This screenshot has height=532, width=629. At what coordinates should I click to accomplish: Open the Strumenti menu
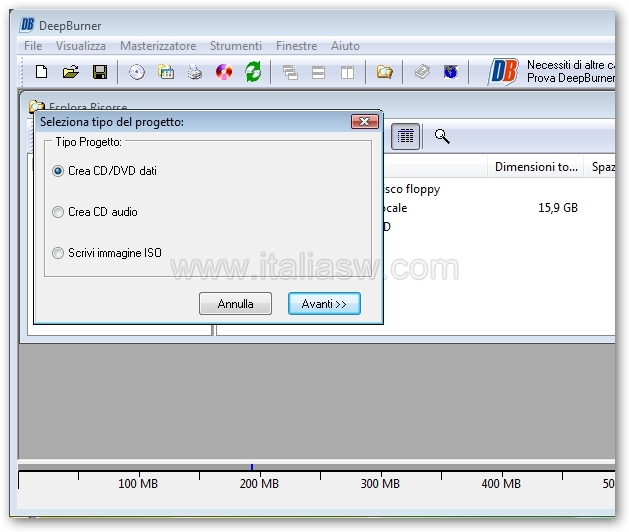236,46
